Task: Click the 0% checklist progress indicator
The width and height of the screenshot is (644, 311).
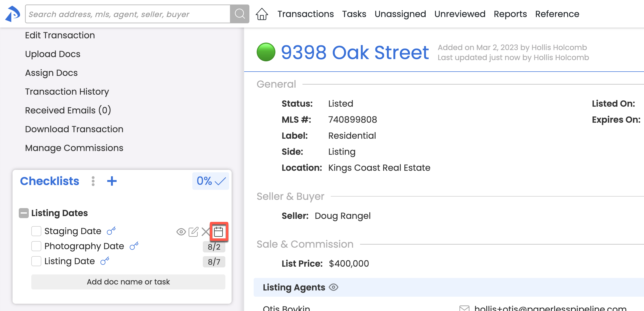Action: 211,181
